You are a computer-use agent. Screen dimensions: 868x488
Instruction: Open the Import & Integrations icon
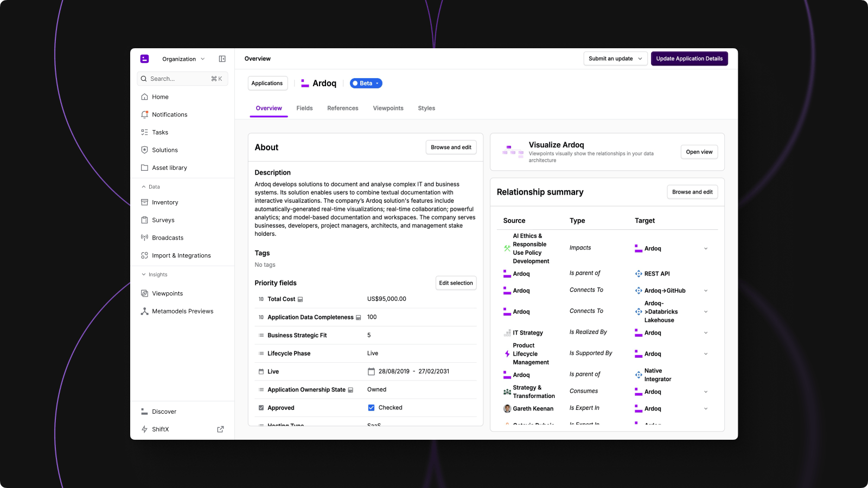(x=144, y=255)
